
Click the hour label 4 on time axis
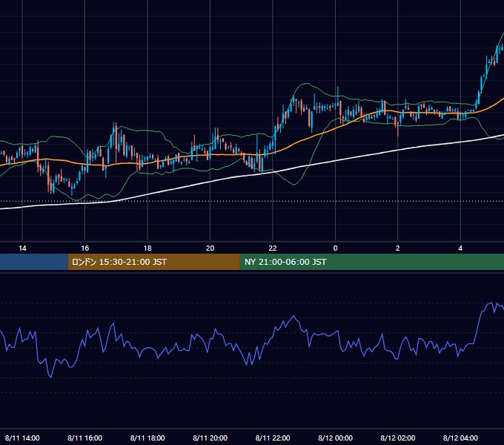click(x=460, y=248)
